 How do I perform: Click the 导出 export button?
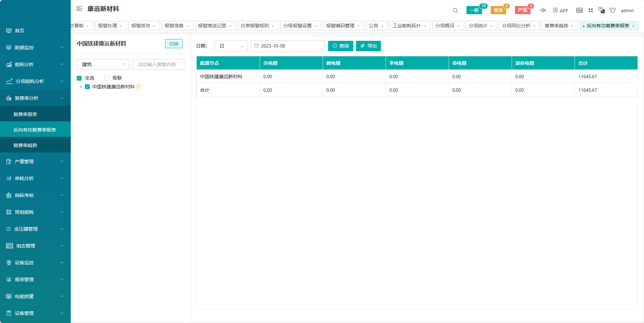368,46
